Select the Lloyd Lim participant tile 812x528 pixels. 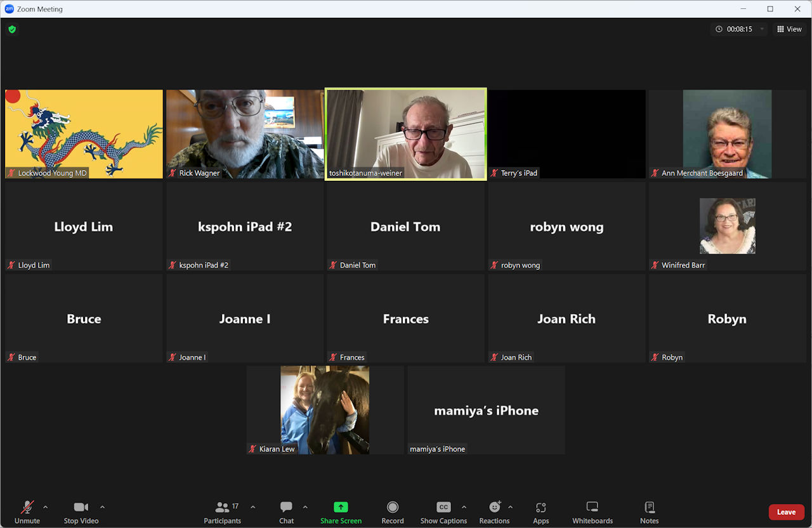click(x=84, y=226)
